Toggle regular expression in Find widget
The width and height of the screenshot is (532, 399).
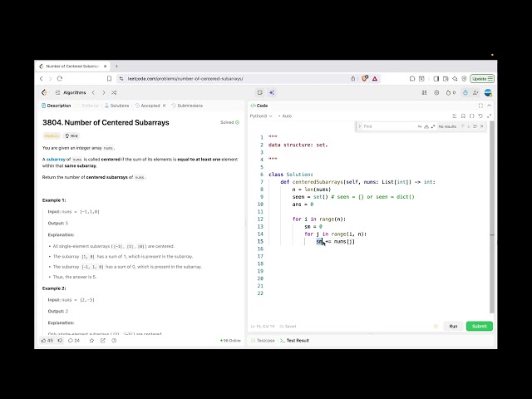(x=433, y=126)
